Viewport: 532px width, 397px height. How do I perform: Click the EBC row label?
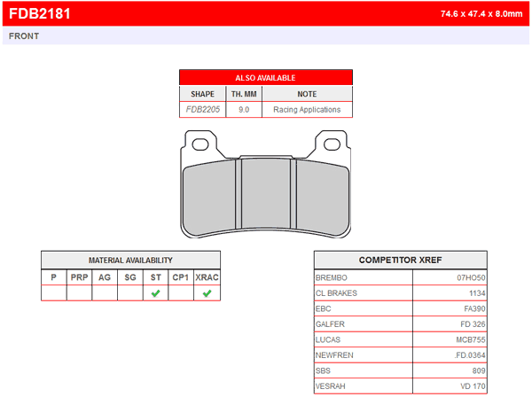point(324,309)
